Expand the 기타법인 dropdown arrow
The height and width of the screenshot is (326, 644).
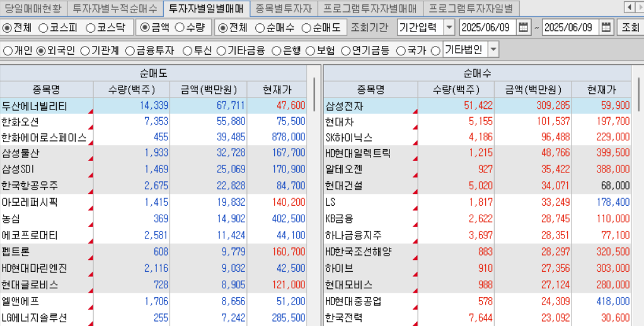pos(493,50)
